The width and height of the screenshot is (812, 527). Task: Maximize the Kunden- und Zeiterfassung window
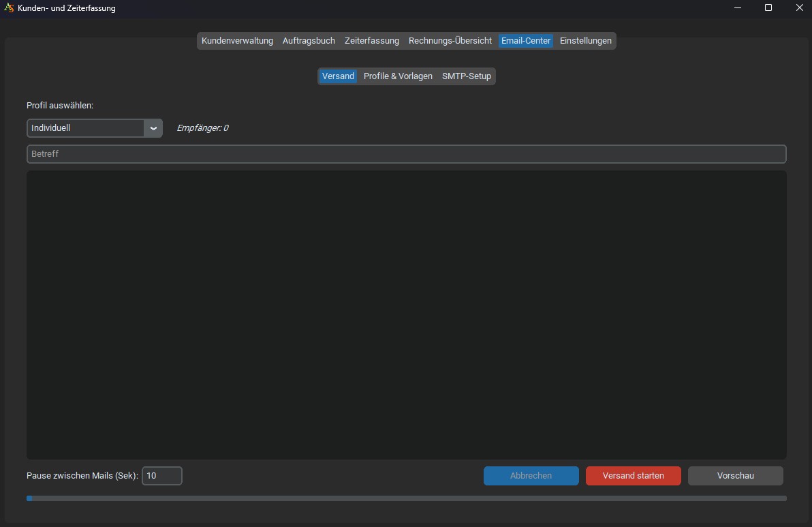(768, 7)
